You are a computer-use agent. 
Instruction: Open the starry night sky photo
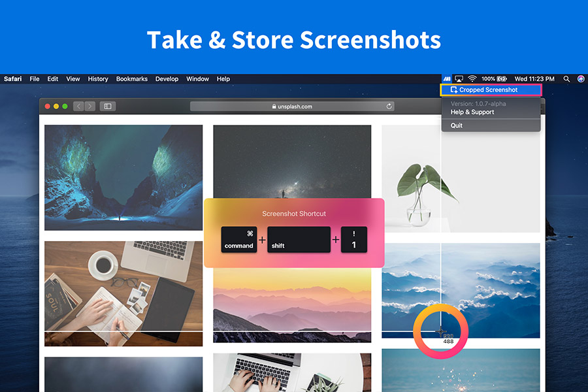click(x=292, y=161)
